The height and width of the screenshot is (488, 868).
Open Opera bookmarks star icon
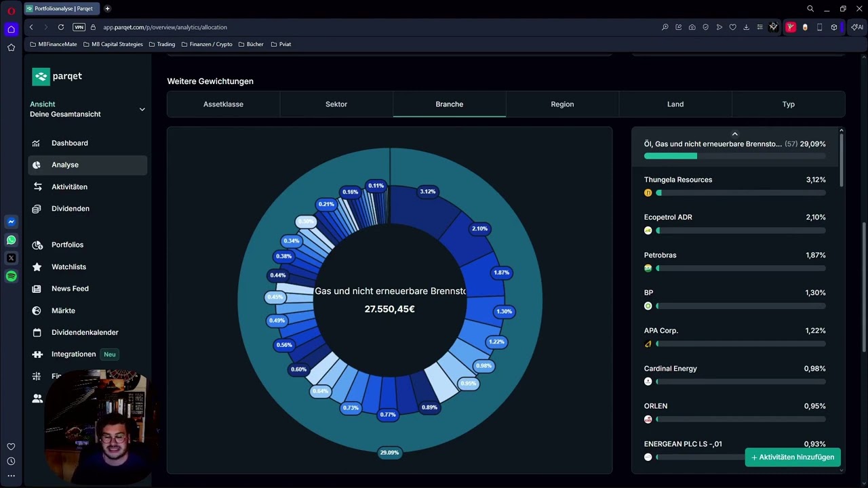(11, 47)
